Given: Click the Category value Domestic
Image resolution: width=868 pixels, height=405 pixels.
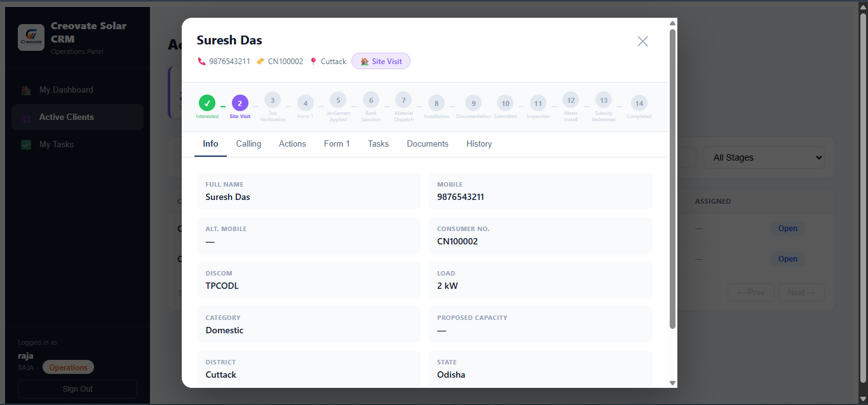Looking at the screenshot, I should coord(225,331).
